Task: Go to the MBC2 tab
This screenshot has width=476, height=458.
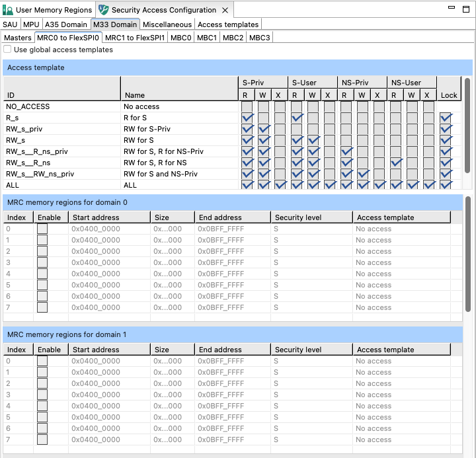Action: (x=233, y=38)
